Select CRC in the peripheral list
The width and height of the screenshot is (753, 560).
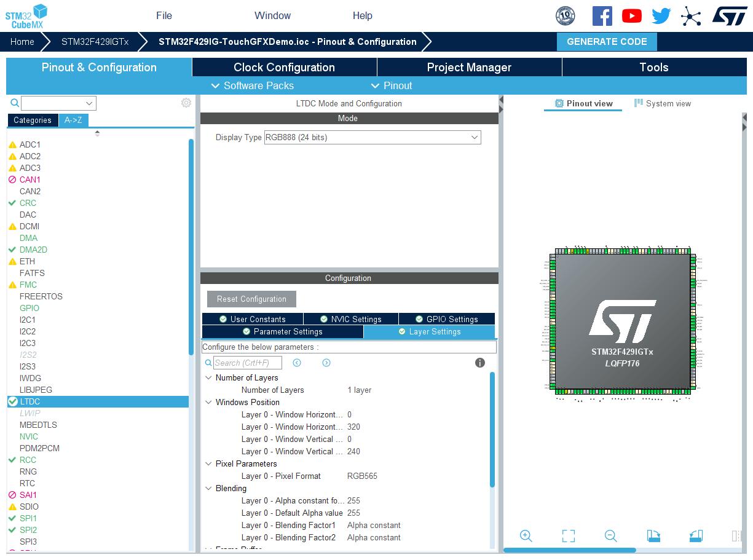(x=29, y=203)
